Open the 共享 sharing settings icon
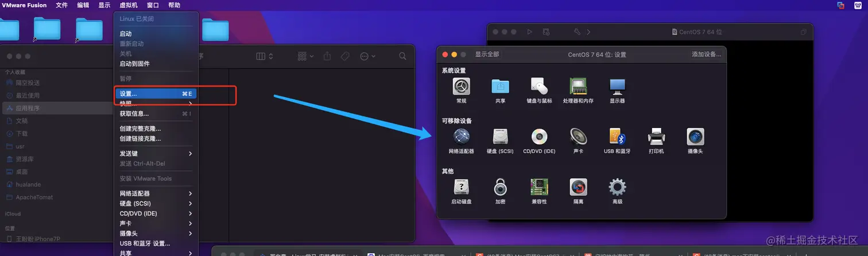This screenshot has width=868, height=256. click(501, 87)
